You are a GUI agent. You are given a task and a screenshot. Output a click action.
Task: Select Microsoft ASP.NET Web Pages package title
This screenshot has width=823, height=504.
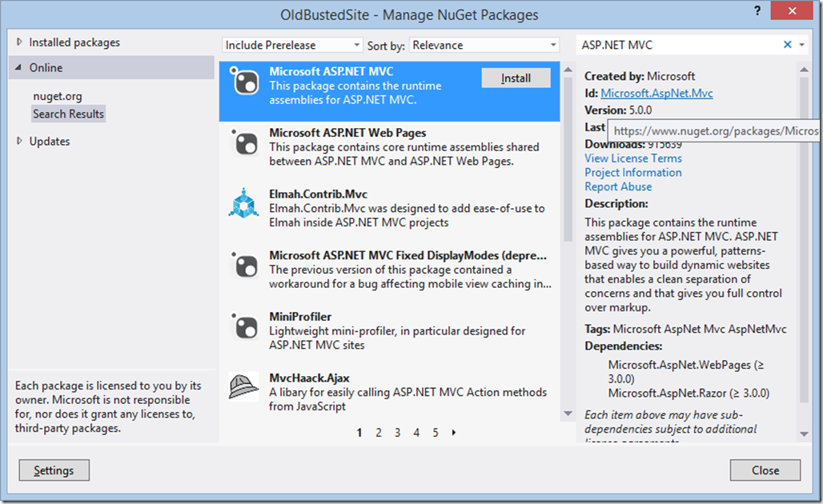pos(347,133)
